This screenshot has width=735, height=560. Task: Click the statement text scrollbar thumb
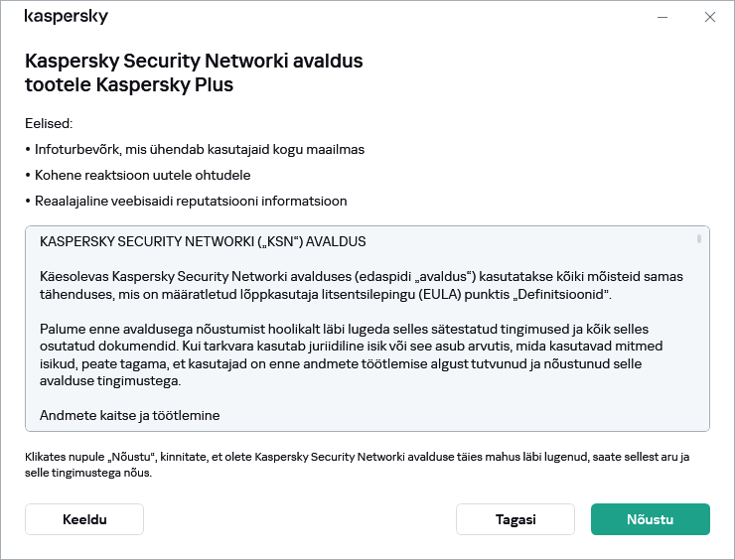[699, 239]
